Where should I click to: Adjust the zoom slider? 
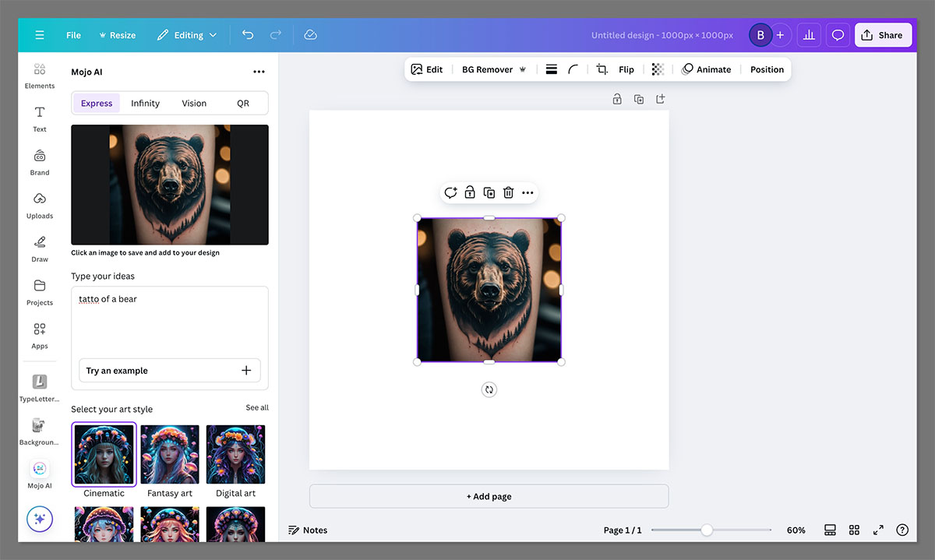coord(707,530)
